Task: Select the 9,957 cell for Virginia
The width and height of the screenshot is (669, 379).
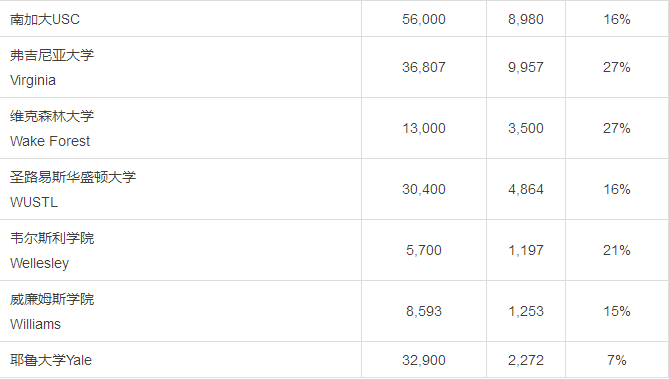Action: 526,67
